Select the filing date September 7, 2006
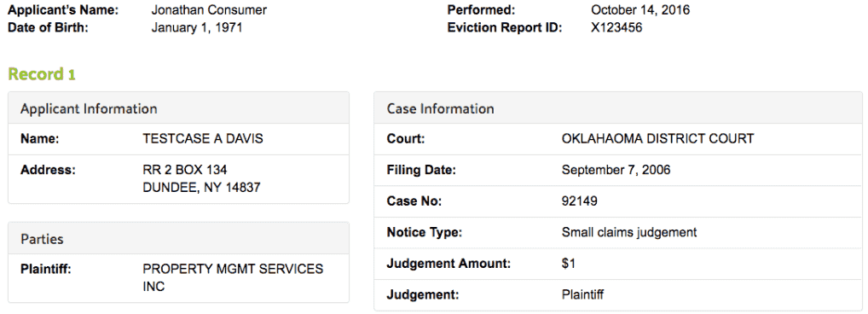868x314 pixels. 616,170
